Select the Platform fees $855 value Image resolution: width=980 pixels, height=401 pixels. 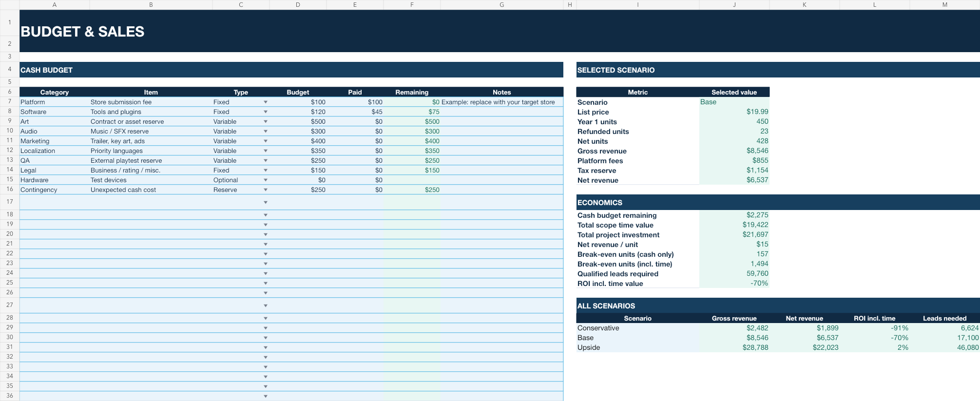[734, 160]
